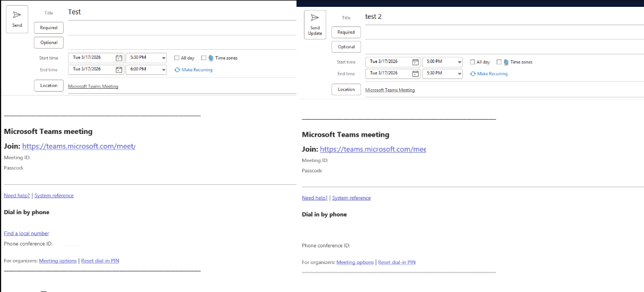Click Meeting ID label in test 2 meeting

[x=315, y=161]
